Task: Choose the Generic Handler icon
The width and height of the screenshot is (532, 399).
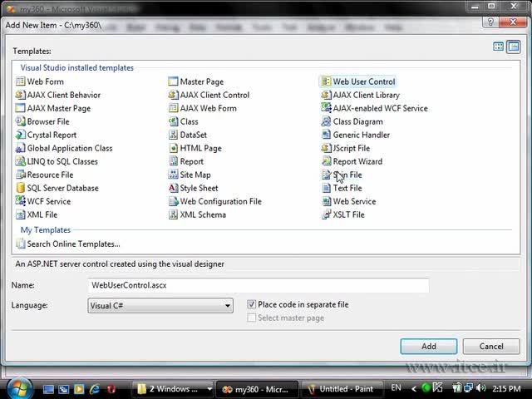Action: (x=326, y=135)
